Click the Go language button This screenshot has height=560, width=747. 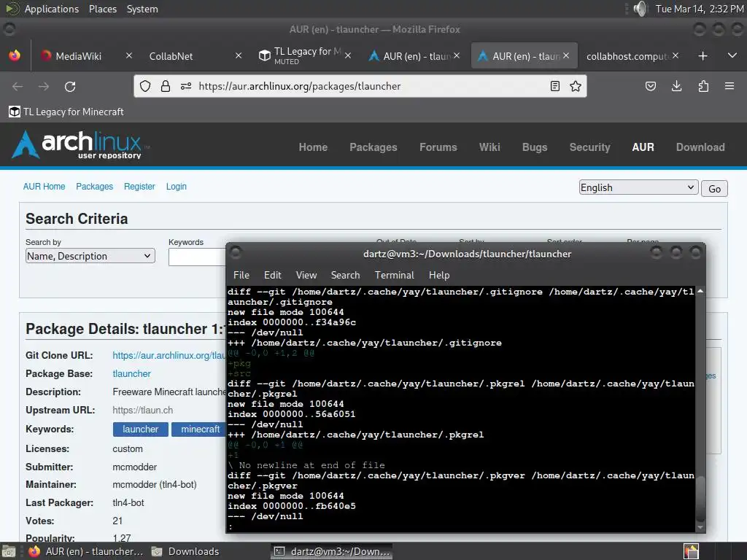coord(714,189)
